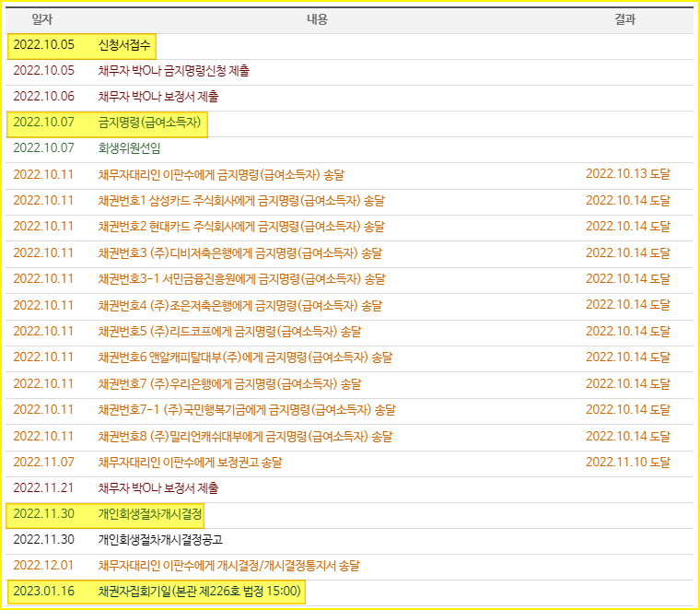Select the 채권번호2 현대카드 주식회사 송달 entry
Screen dimensions: 700x610
click(241, 227)
